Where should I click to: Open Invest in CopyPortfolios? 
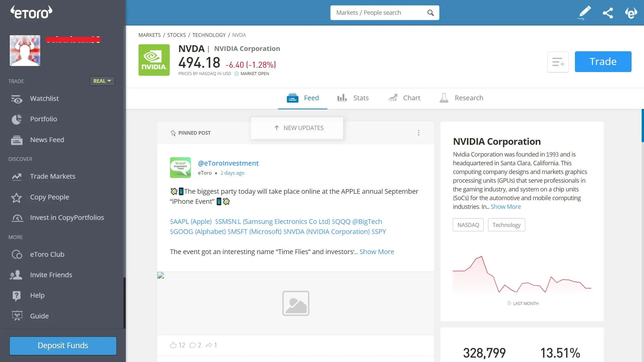click(x=67, y=218)
